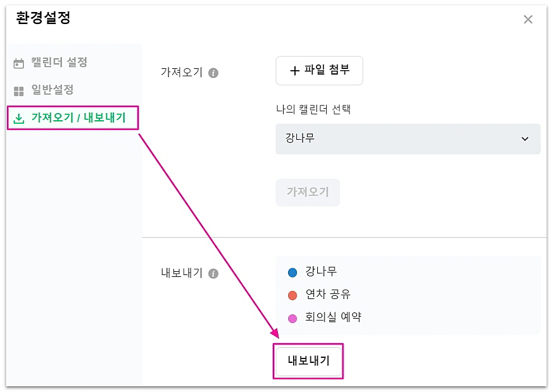The image size is (552, 392).
Task: Close the 환경설정 dialog with X
Action: point(528,20)
